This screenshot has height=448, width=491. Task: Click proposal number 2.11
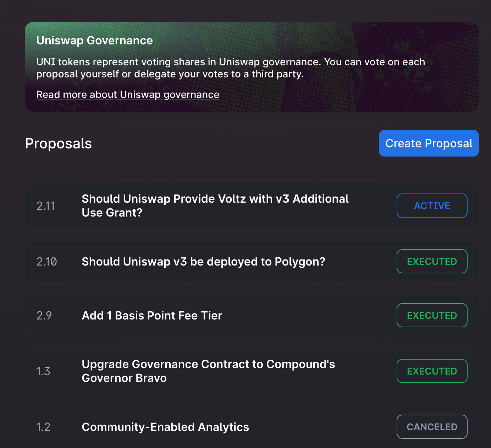point(46,206)
